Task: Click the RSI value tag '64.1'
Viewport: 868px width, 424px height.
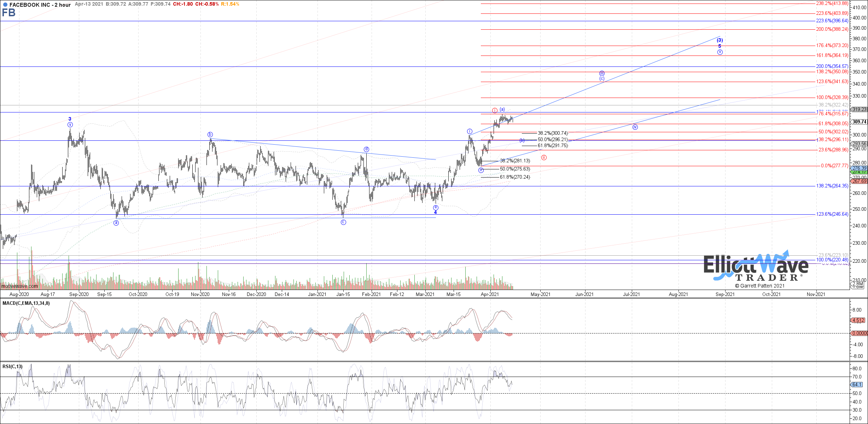Action: (857, 385)
